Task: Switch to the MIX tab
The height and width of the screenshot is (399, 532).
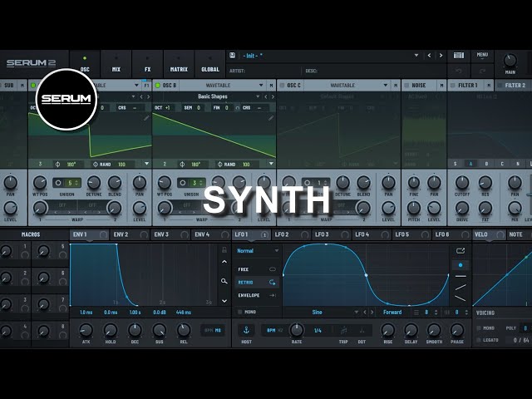Action: tap(116, 64)
